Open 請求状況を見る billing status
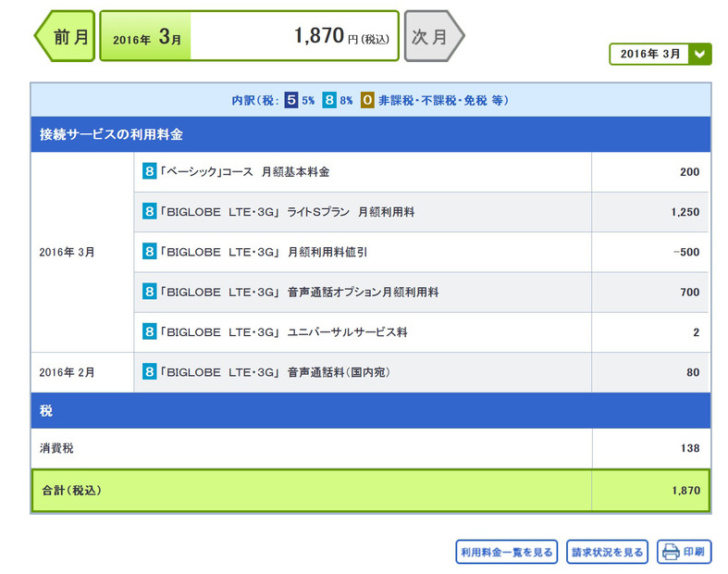The width and height of the screenshot is (728, 574). click(x=607, y=552)
